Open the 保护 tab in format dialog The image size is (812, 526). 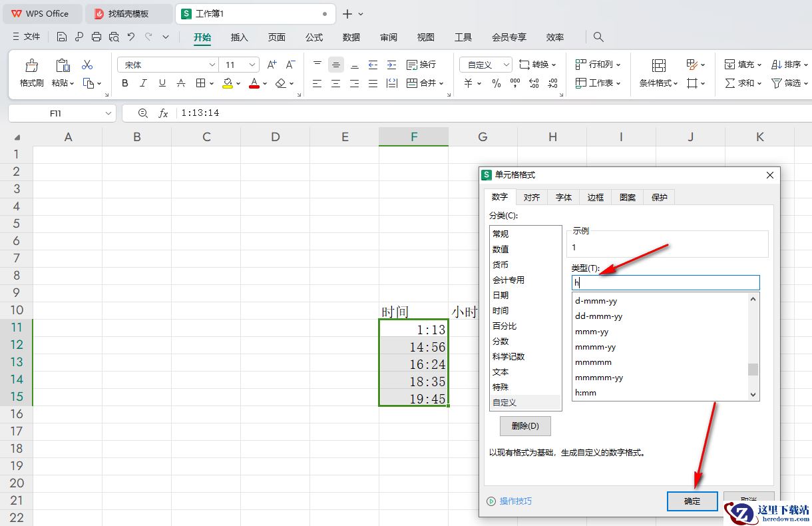tap(660, 197)
